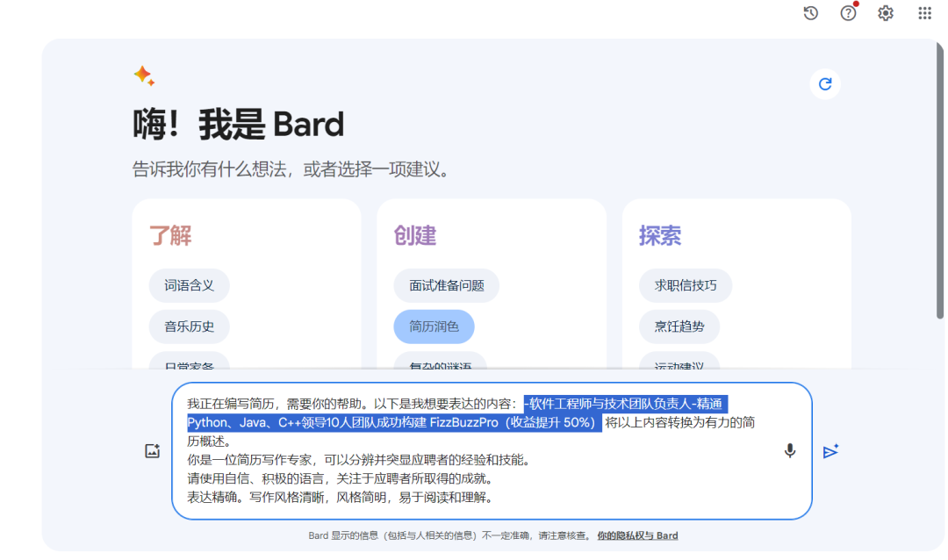
Task: Click inside the prompt text box
Action: coord(492,451)
